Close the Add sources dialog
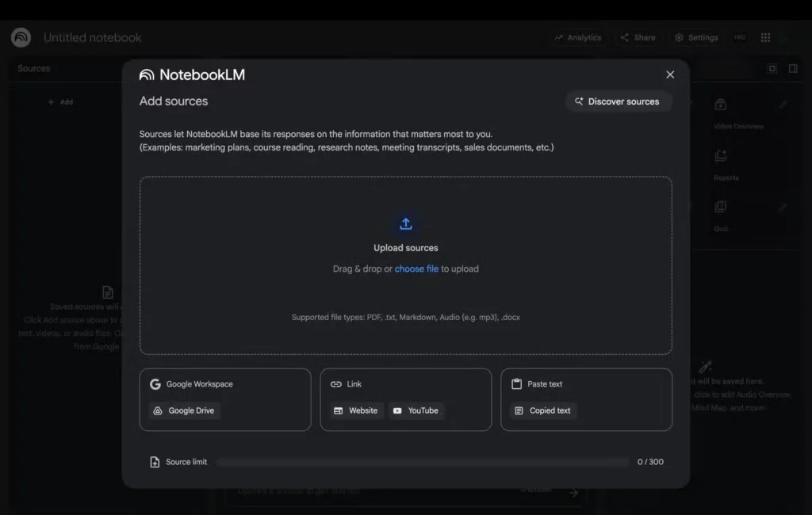 [670, 74]
